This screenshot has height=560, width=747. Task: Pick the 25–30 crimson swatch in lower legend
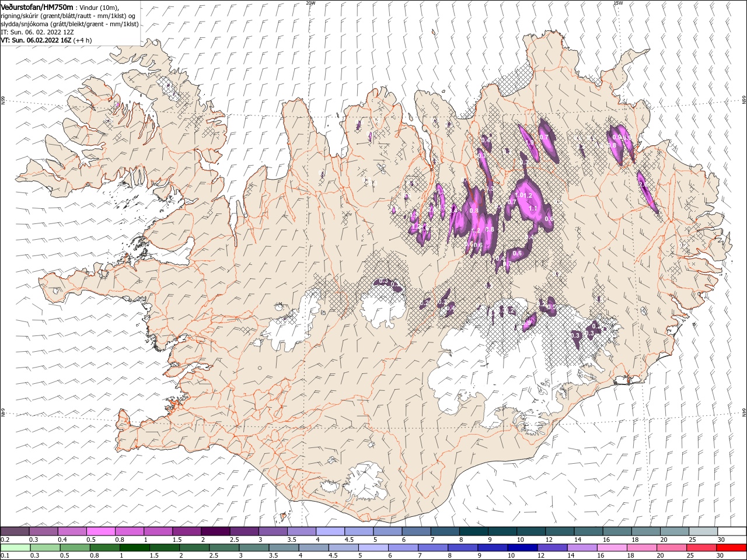click(x=701, y=548)
